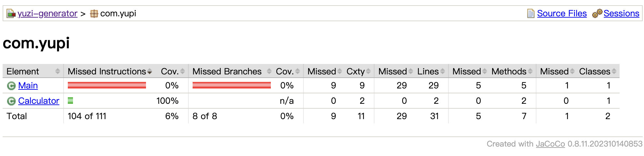Screen dimensions: 644x156
Task: Click the yuzi-generator report icon
Action: pyautogui.click(x=11, y=14)
